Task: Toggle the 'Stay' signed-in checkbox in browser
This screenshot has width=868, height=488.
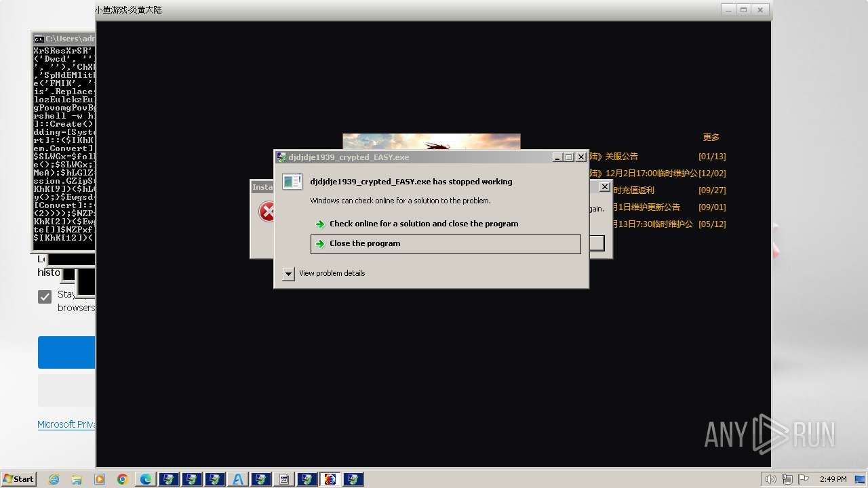Action: point(45,297)
